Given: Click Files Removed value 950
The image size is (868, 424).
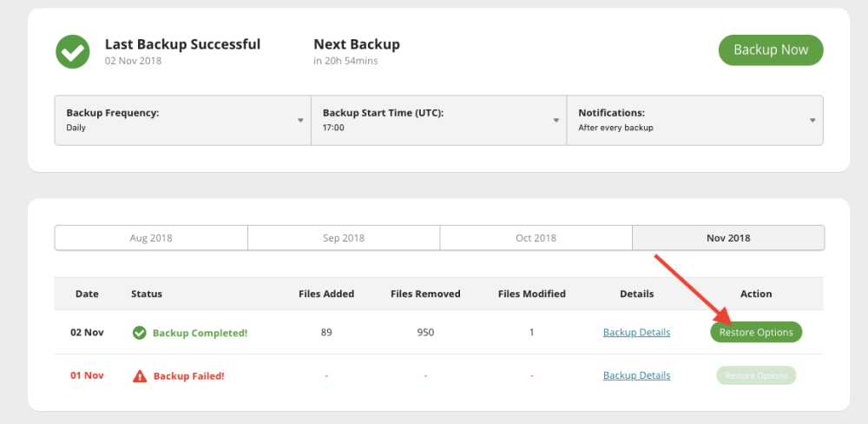Looking at the screenshot, I should click(x=425, y=333).
